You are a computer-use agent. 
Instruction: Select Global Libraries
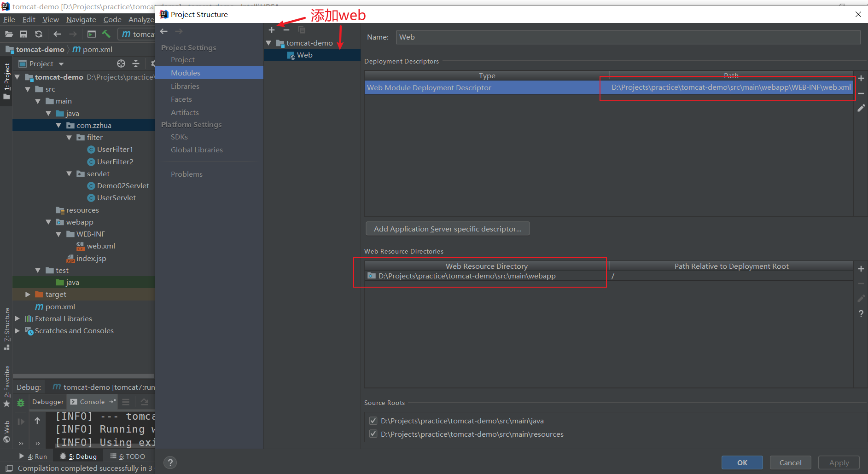point(197,150)
